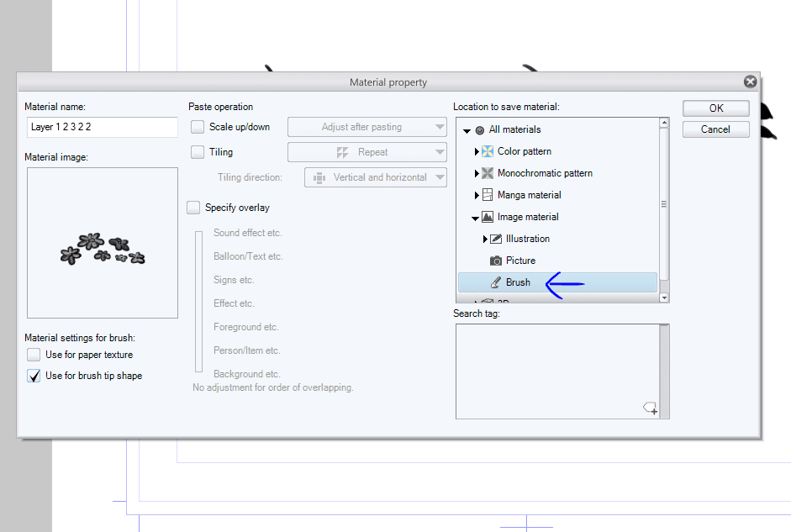Screen dimensions: 791x532
Task: Click the Picture camera icon
Action: pos(496,261)
